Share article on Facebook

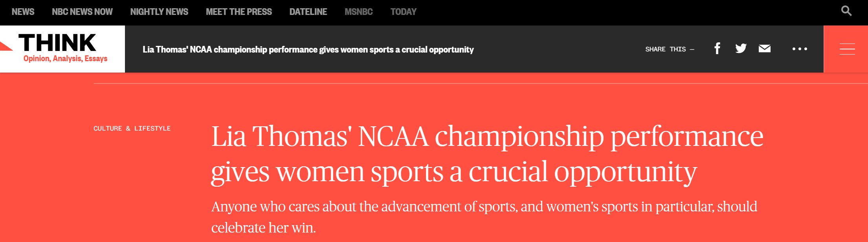click(717, 49)
